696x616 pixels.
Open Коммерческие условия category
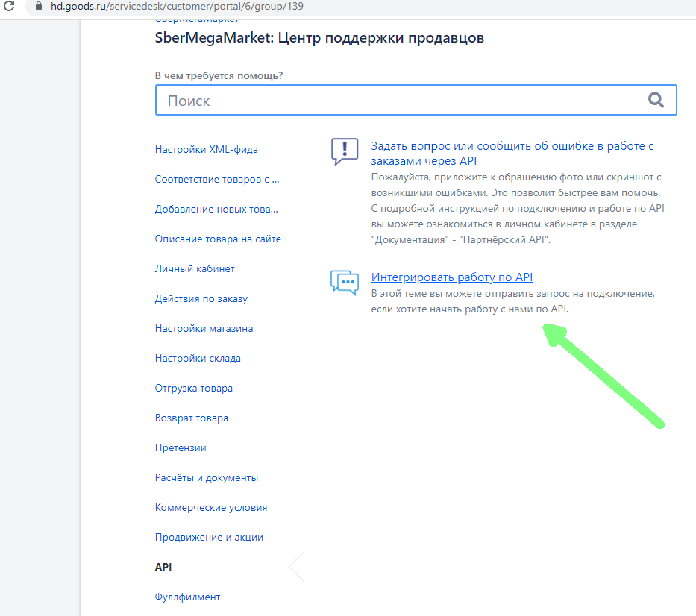click(x=210, y=507)
